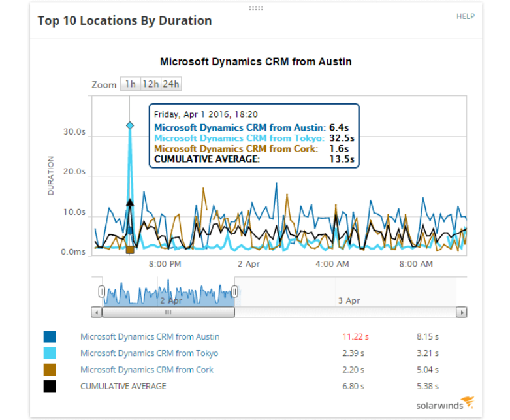Click the tooltip Tokyo 32.5s value
This screenshot has height=420, width=510.
point(342,138)
